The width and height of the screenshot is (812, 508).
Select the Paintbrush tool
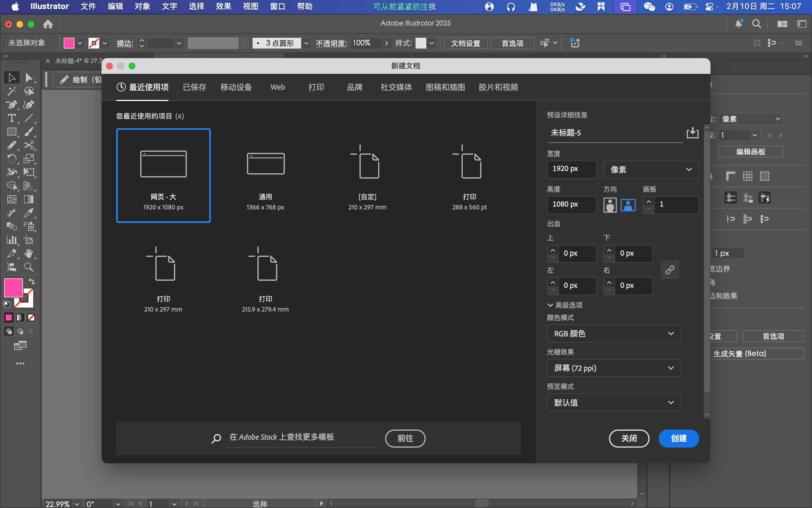(29, 132)
